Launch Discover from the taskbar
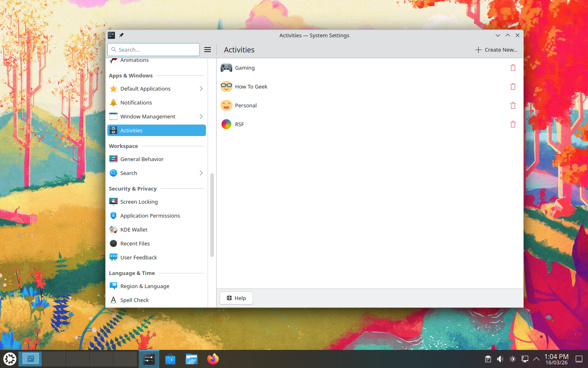 [x=170, y=359]
